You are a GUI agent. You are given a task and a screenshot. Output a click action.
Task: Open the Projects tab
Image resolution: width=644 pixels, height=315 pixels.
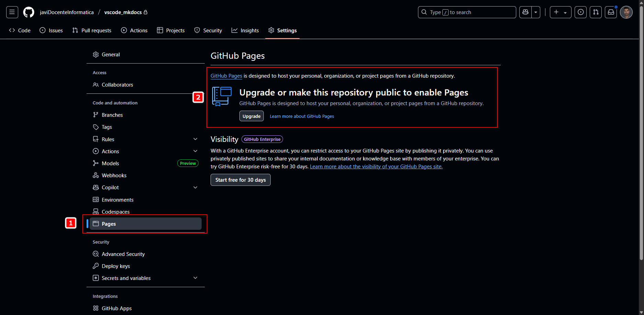pos(171,30)
